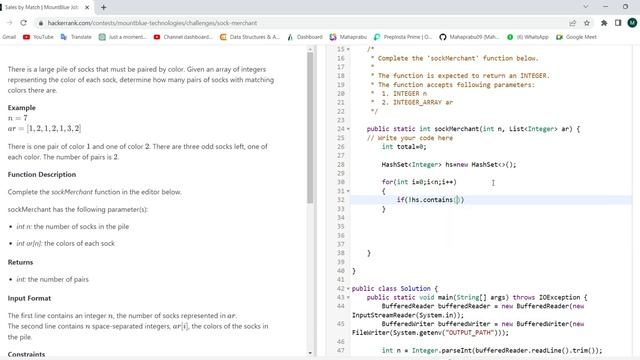The height and width of the screenshot is (360, 640).
Task: Click the forward navigation arrow
Action: 9,23
